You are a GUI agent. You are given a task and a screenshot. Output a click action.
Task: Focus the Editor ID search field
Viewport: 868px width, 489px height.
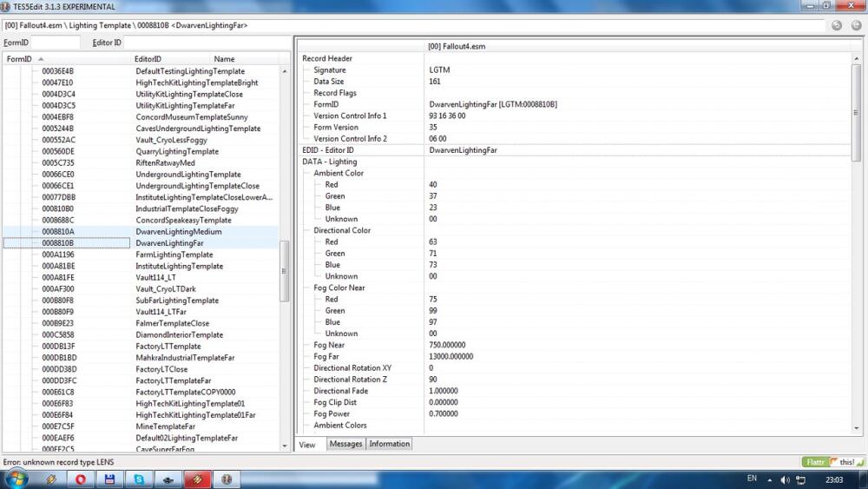pyautogui.click(x=207, y=42)
